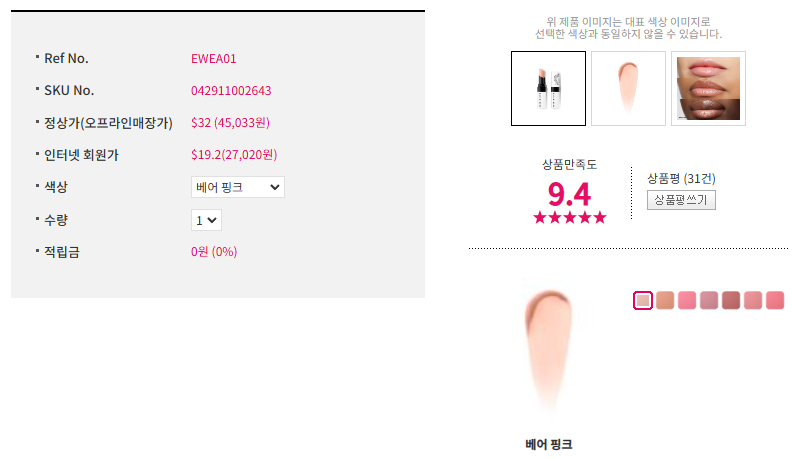This screenshot has width=792, height=459.
Task: Select the lips model photo thumbnail
Action: [x=708, y=88]
